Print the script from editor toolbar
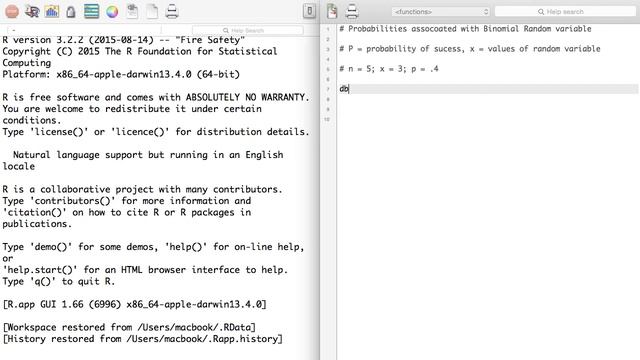 click(x=352, y=11)
